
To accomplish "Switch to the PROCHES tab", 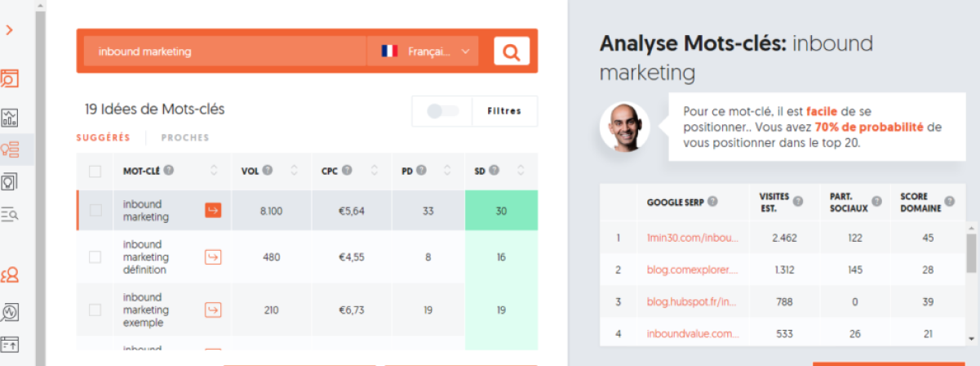I will coord(185,138).
